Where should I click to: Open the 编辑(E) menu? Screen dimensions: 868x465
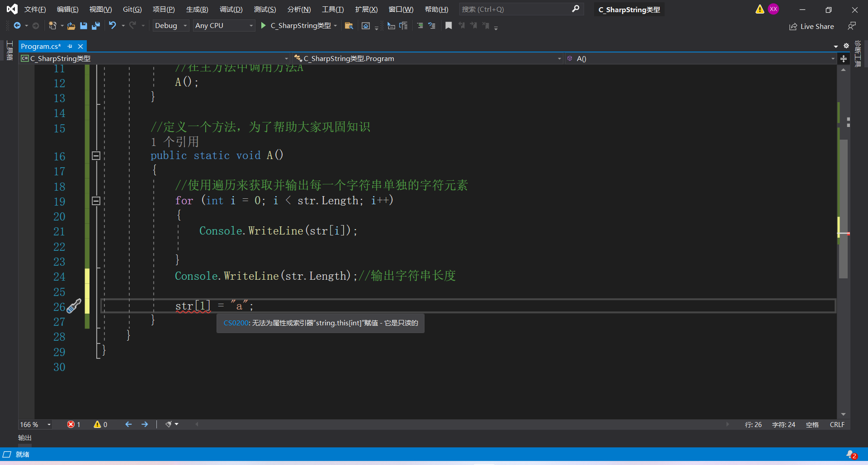[x=68, y=9]
